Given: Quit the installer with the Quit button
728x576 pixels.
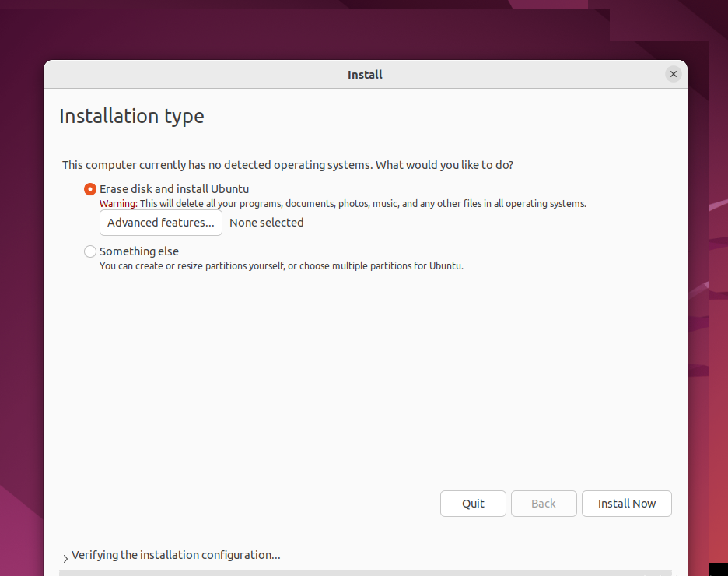Looking at the screenshot, I should click(x=473, y=504).
